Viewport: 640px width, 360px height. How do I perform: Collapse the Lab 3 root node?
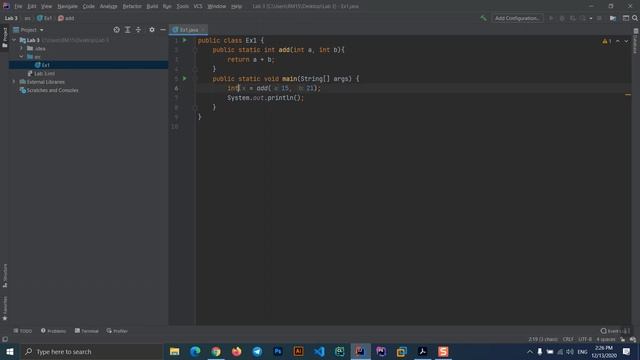click(14, 40)
